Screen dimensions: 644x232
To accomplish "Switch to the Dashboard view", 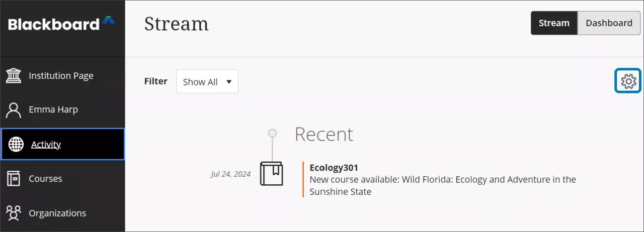I will pyautogui.click(x=609, y=23).
